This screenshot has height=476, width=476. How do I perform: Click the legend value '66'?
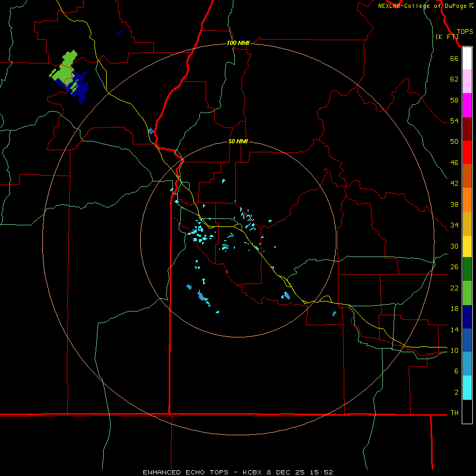tap(454, 58)
